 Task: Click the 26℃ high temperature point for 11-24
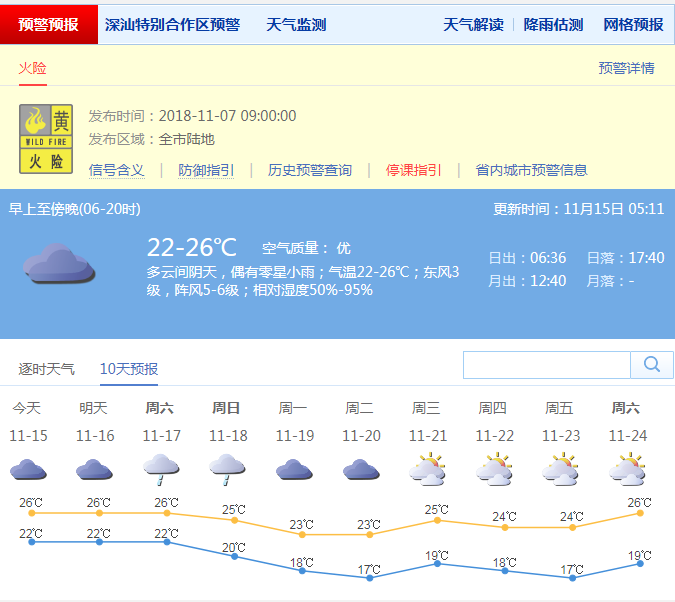point(640,513)
